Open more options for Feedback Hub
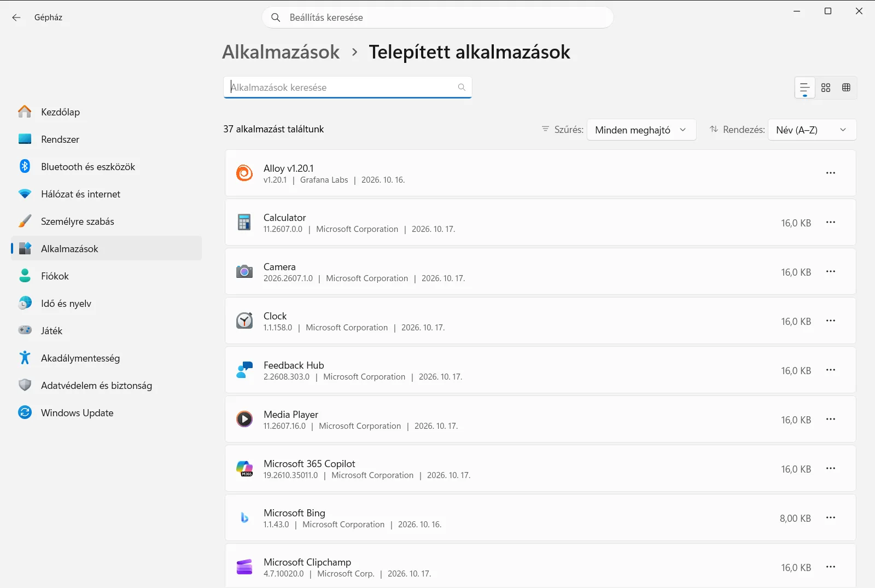 tap(831, 370)
